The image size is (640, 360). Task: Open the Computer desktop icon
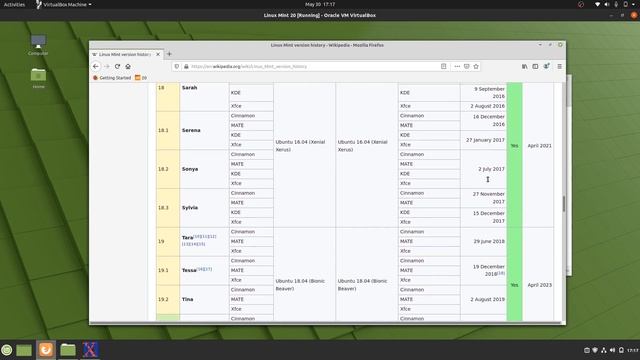click(38, 45)
